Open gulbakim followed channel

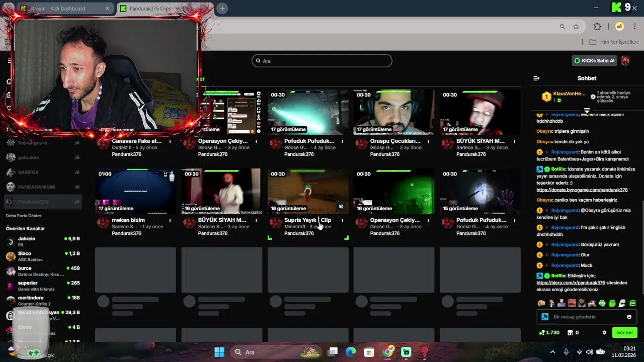(x=43, y=157)
